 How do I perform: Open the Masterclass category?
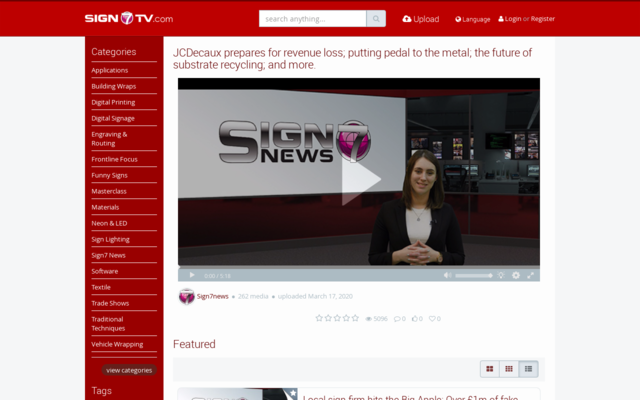click(109, 191)
